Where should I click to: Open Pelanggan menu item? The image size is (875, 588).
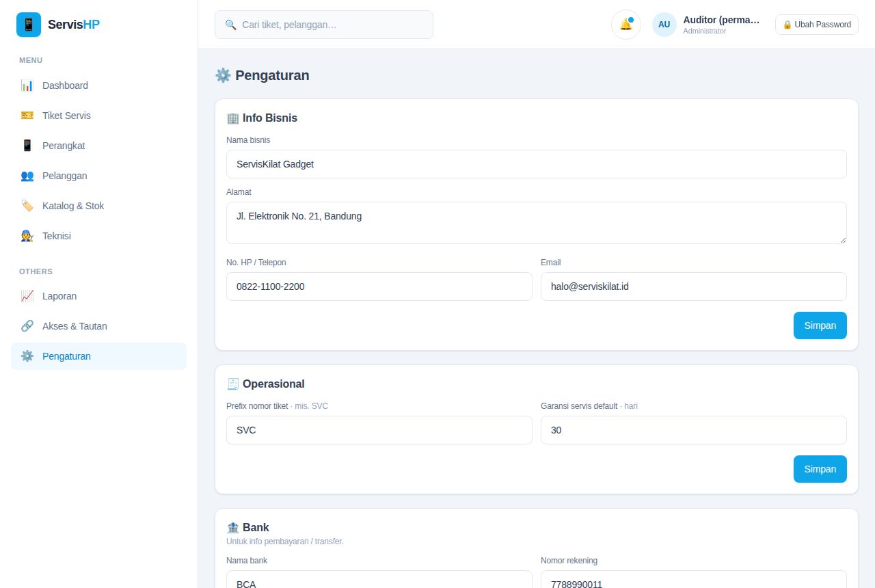98,176
